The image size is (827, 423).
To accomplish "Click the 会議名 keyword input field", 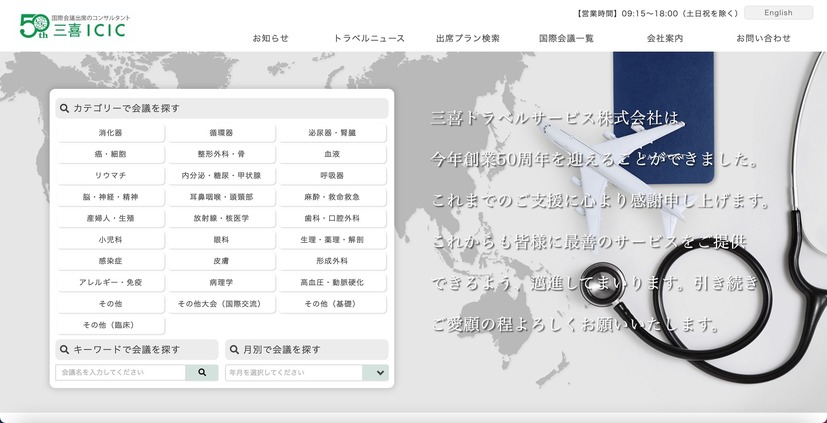I will point(121,372).
